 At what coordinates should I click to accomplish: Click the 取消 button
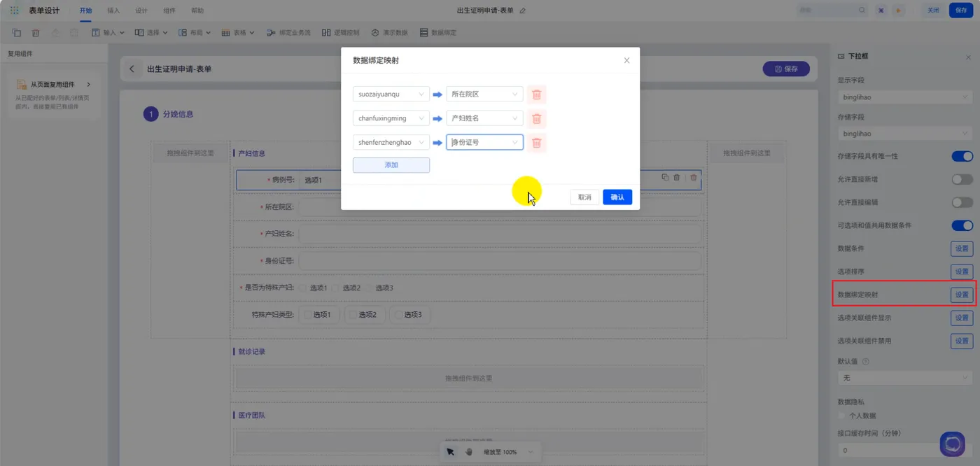pos(584,197)
